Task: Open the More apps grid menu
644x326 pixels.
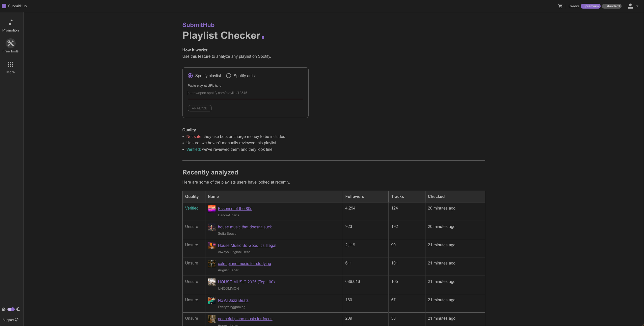Action: pos(10,68)
